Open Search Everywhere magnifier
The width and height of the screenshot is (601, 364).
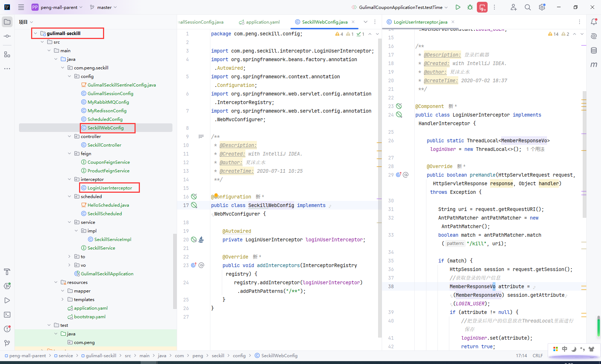pos(528,7)
